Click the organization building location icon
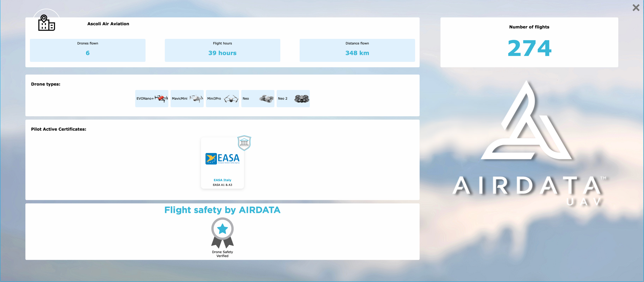This screenshot has width=644, height=282. coord(46,23)
